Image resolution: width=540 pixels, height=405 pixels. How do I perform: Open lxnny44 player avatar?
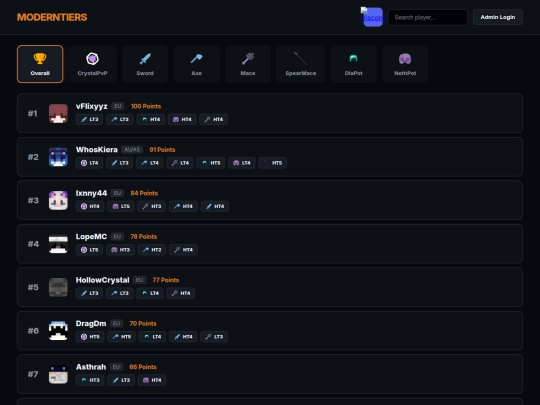click(x=58, y=200)
